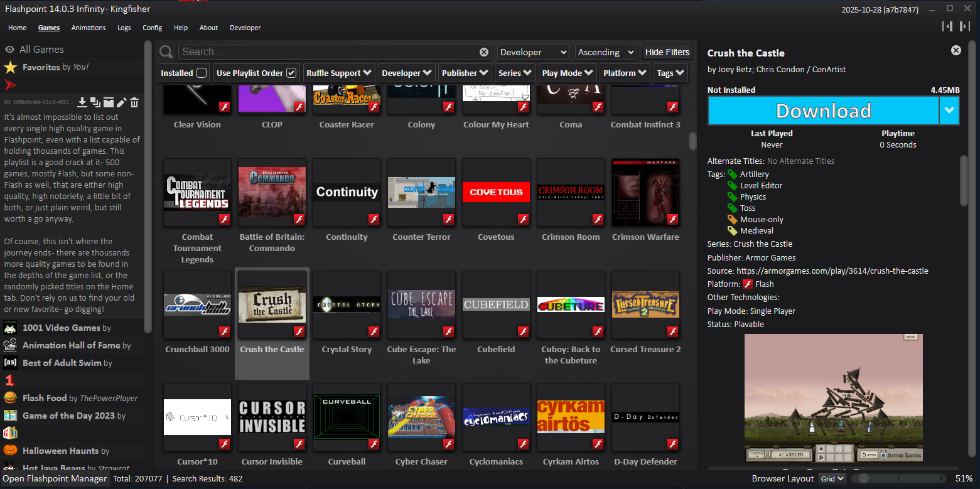
Task: Toggle the Installed checkbox filter
Action: [202, 73]
